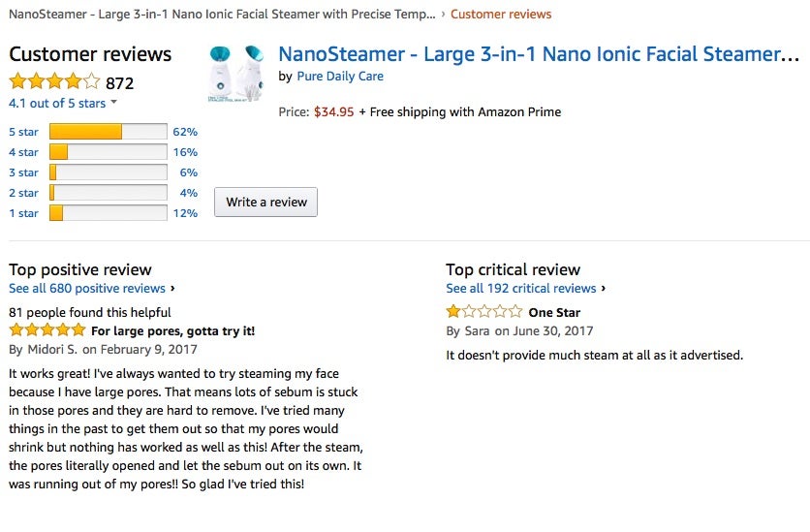Viewport: 810px width, 532px height.
Task: Click the five-star rating on Midori's review
Action: [x=47, y=330]
